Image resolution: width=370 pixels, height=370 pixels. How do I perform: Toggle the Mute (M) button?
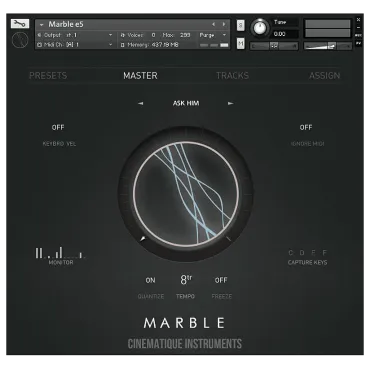(x=240, y=43)
